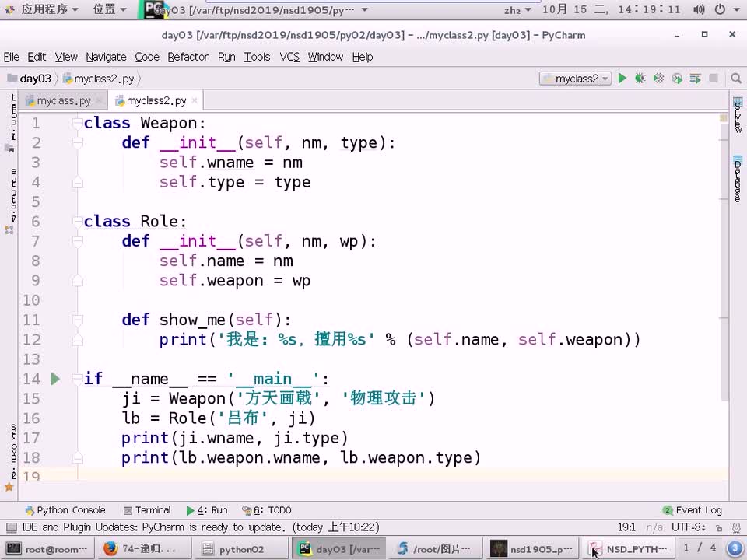This screenshot has width=747, height=560.
Task: Run with coverage icon in toolbar
Action: coord(658,79)
